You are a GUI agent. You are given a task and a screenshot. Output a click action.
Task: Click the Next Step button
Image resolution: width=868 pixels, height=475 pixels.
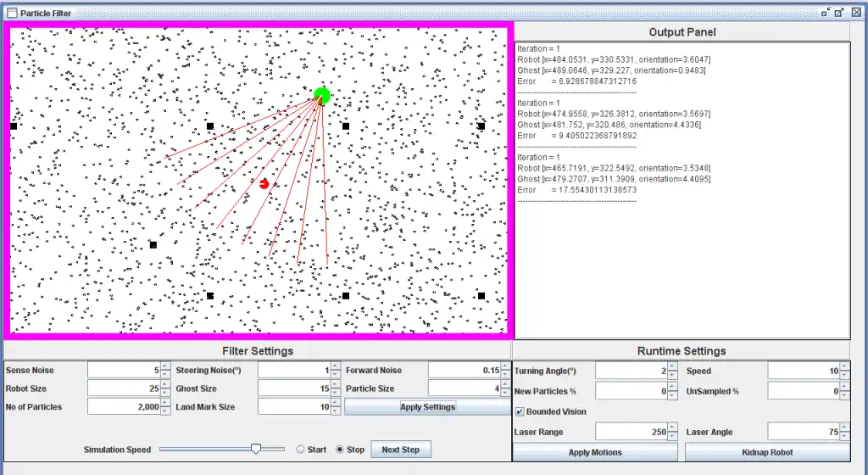tap(400, 450)
